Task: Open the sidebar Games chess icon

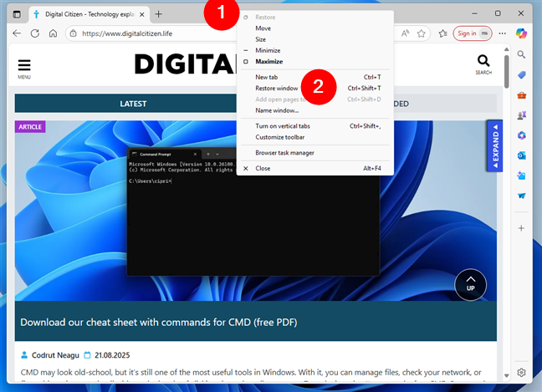Action: (522, 115)
